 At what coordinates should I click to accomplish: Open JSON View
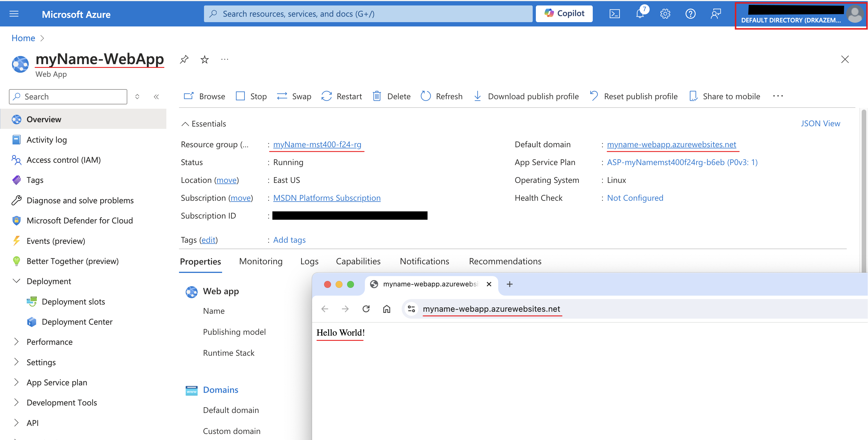[821, 123]
